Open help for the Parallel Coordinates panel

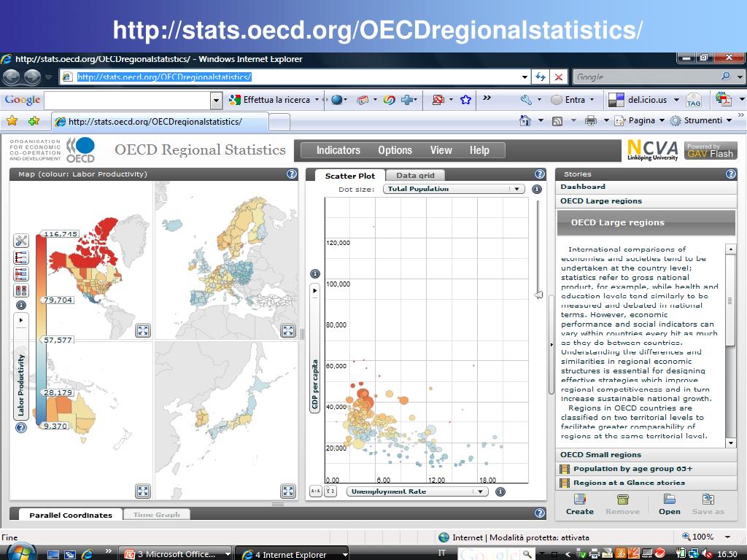(539, 513)
